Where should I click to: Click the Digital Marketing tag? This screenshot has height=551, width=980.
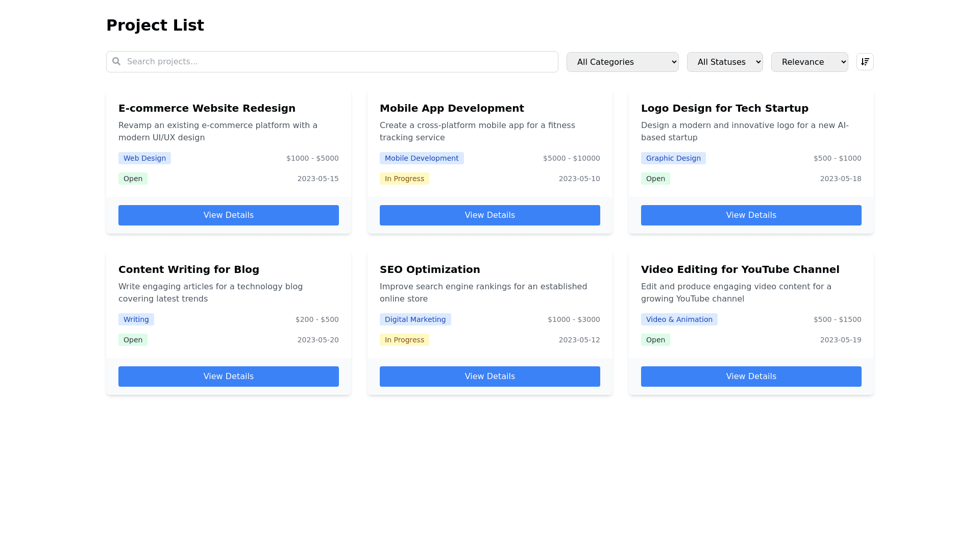415,319
